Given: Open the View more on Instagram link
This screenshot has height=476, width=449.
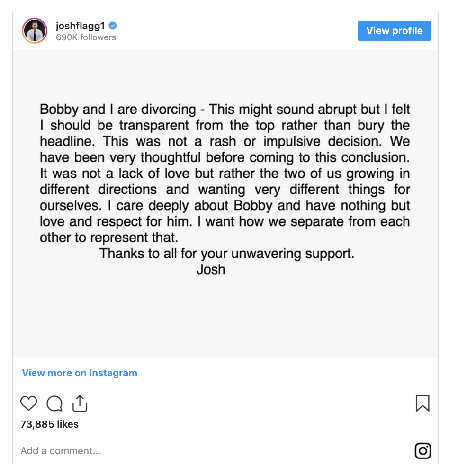Looking at the screenshot, I should click(x=80, y=373).
